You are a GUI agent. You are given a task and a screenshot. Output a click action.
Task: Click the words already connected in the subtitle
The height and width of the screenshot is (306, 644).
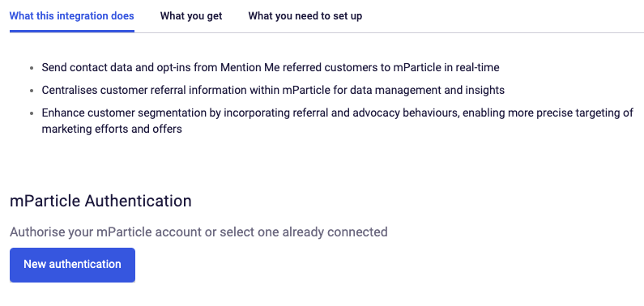(x=335, y=232)
